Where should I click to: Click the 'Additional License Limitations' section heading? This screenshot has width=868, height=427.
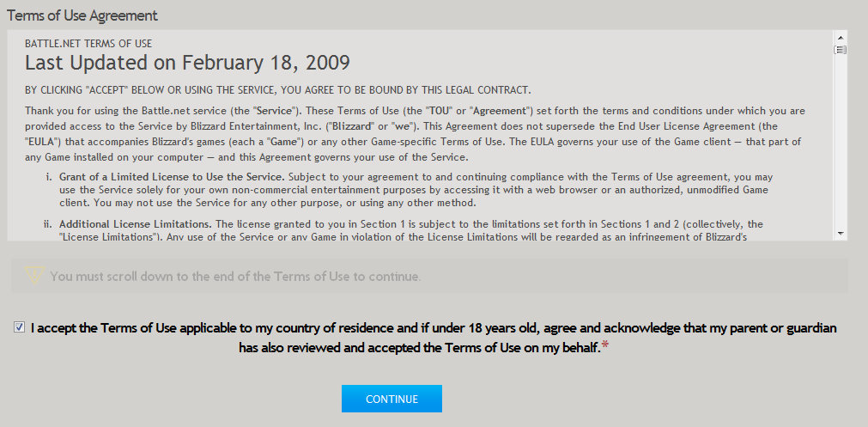pos(136,224)
